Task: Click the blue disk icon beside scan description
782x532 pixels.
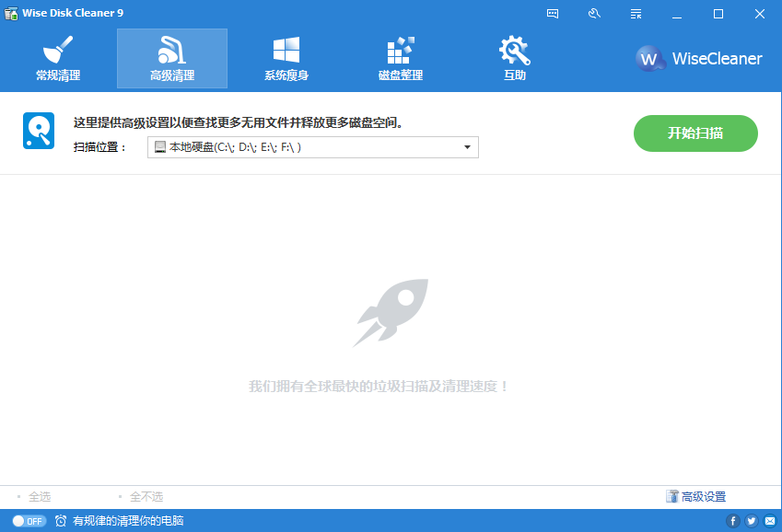Action: [x=37, y=132]
